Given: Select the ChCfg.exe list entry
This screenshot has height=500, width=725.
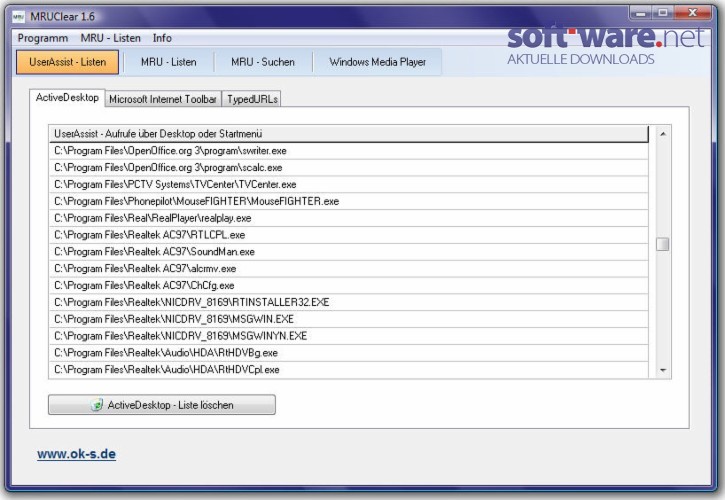Looking at the screenshot, I should click(x=349, y=285).
